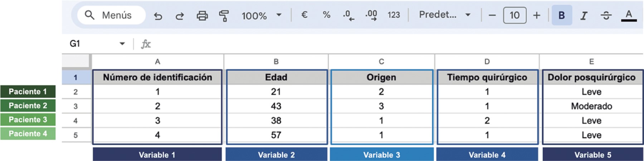Toggle strikethrough formatting

point(606,15)
